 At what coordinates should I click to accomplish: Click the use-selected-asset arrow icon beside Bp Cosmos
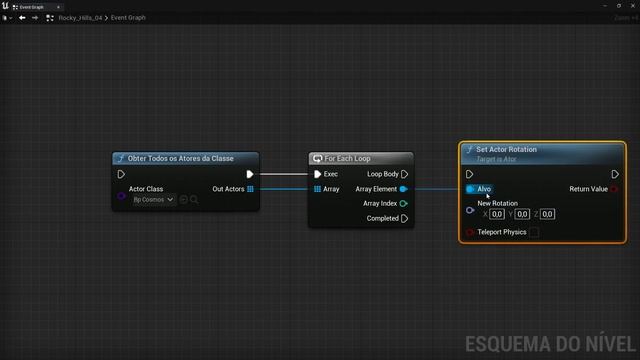(x=183, y=200)
